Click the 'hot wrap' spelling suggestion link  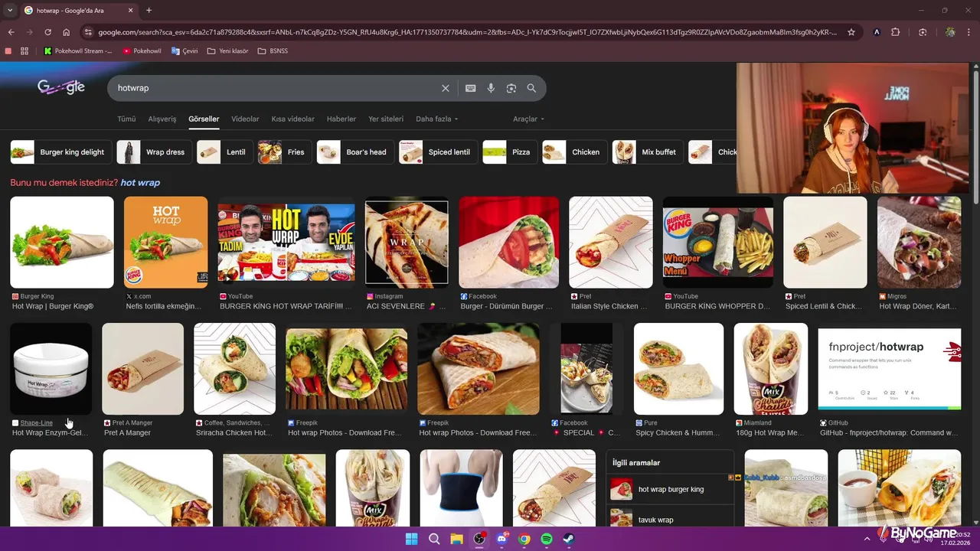pos(140,183)
